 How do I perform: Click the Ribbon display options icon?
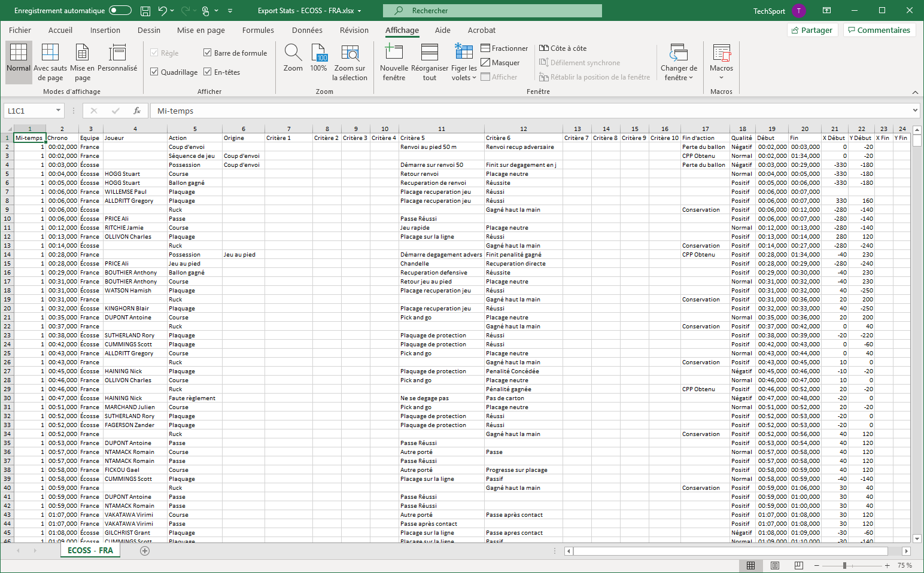pyautogui.click(x=826, y=11)
